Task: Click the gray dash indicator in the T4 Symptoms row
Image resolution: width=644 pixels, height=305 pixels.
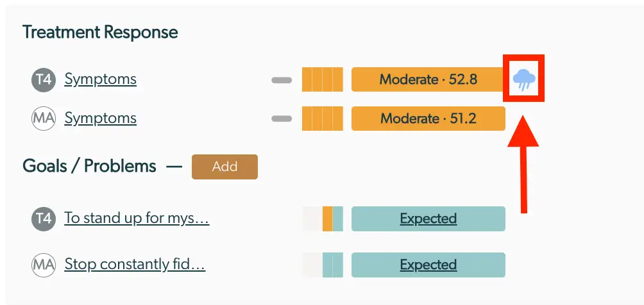Action: (x=281, y=80)
